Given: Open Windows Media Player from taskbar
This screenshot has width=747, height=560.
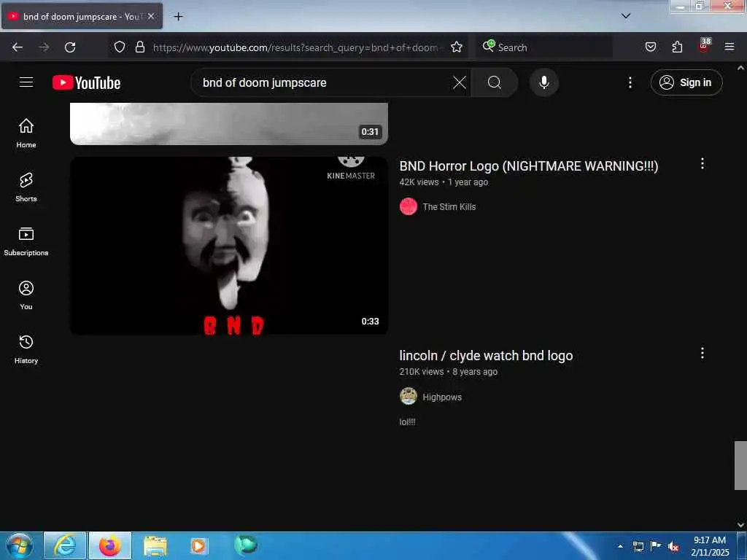Looking at the screenshot, I should point(198,546).
